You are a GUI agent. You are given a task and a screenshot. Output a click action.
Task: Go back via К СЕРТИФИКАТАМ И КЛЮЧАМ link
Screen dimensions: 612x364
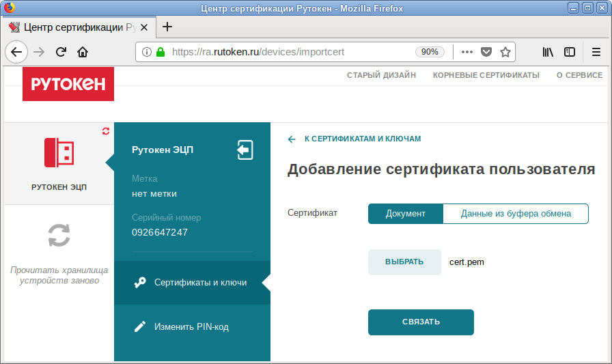363,139
